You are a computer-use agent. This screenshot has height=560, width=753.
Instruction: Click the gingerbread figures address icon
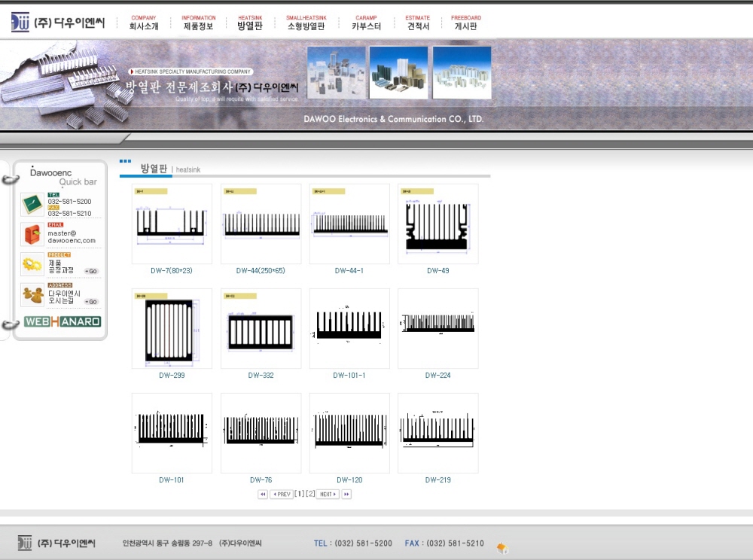pos(32,294)
